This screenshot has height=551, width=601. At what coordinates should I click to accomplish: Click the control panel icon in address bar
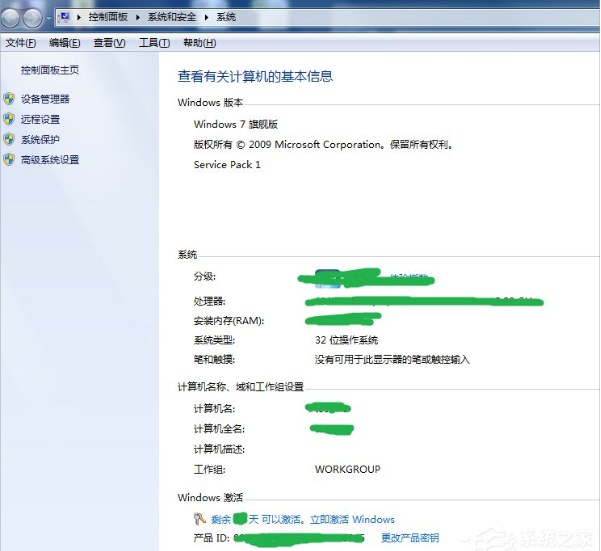(64, 17)
